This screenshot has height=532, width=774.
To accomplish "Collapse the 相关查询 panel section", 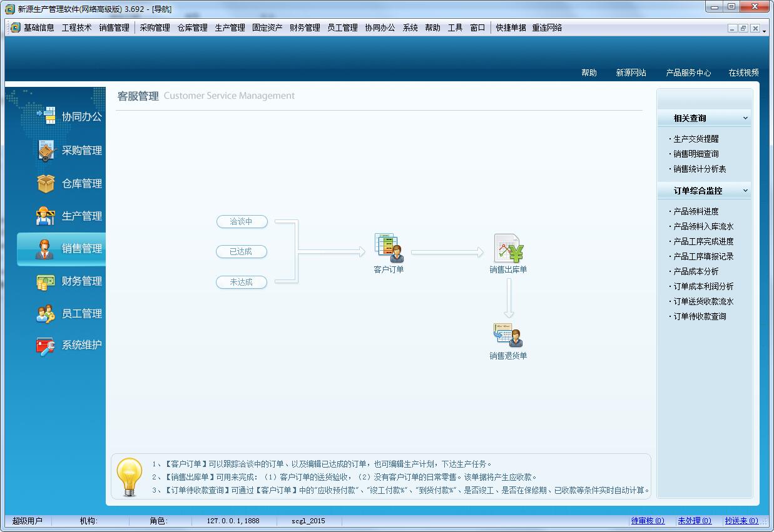I will click(745, 118).
